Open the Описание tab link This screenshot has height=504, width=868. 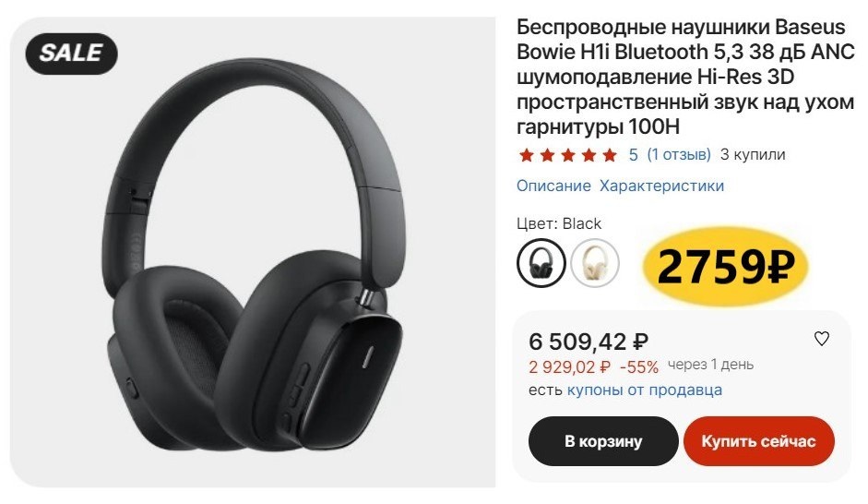click(x=553, y=186)
